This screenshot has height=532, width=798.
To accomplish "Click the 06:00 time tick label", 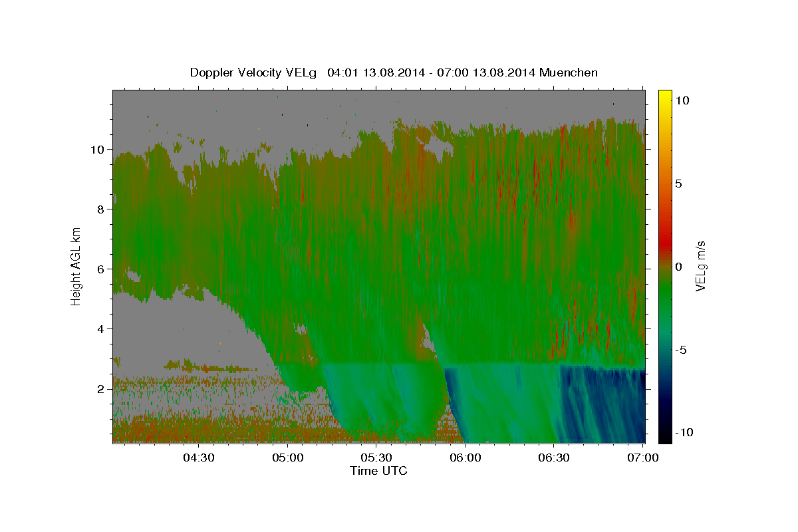I will coord(466,458).
